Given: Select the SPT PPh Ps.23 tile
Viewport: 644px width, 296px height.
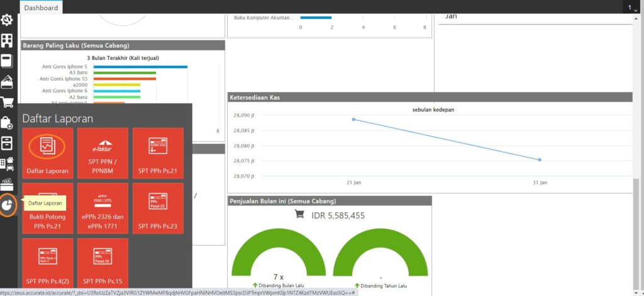Looking at the screenshot, I should coord(157,208).
